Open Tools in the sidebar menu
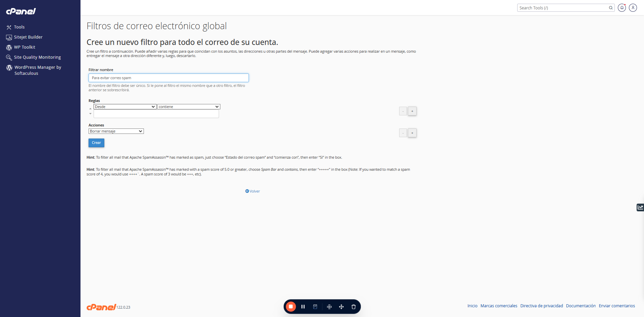 tap(19, 27)
